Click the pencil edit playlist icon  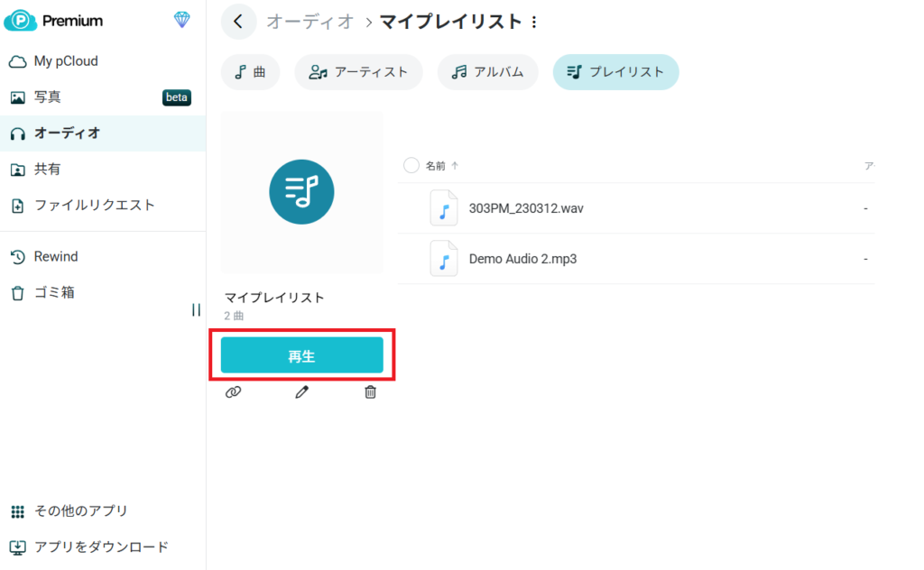[302, 392]
